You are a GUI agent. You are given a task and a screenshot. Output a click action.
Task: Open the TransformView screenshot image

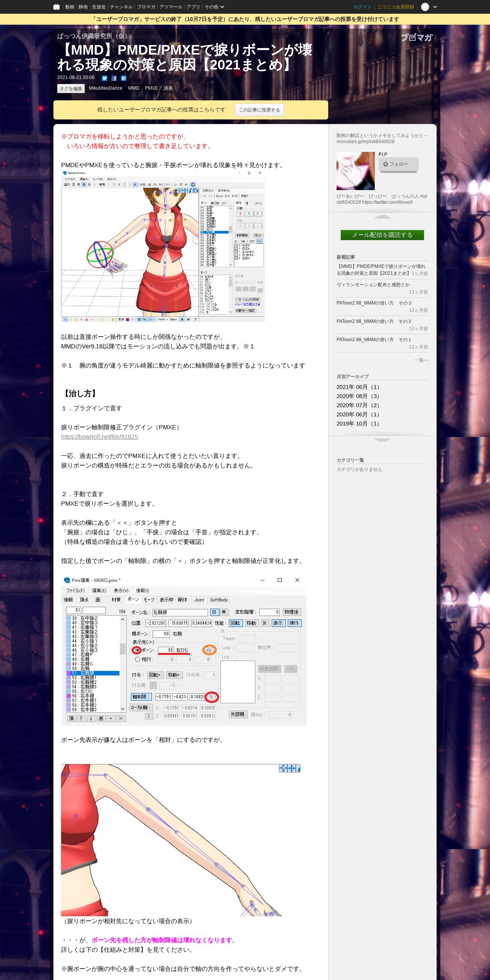click(163, 246)
